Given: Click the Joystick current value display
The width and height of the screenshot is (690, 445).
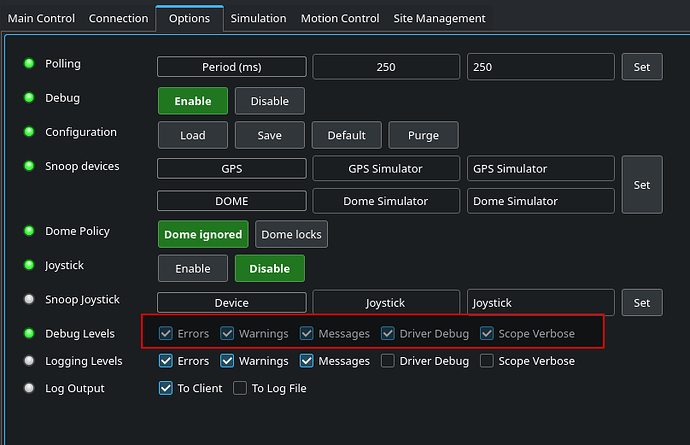Looking at the screenshot, I should [386, 303].
